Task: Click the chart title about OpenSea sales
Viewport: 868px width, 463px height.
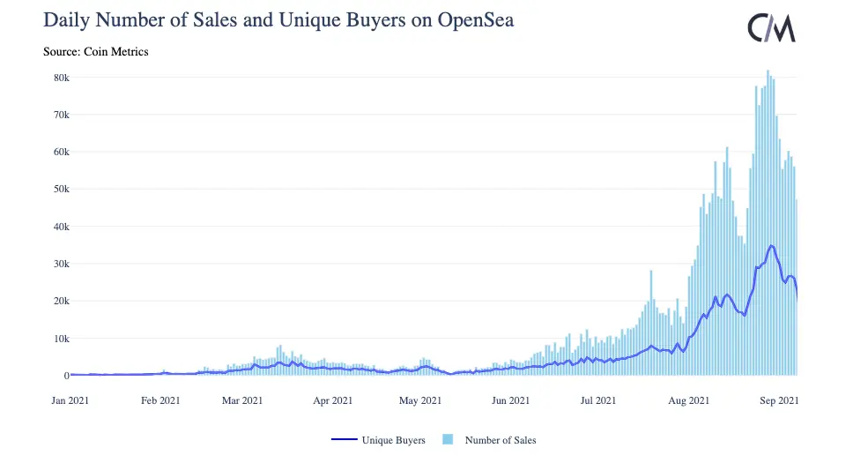Action: coord(278,19)
